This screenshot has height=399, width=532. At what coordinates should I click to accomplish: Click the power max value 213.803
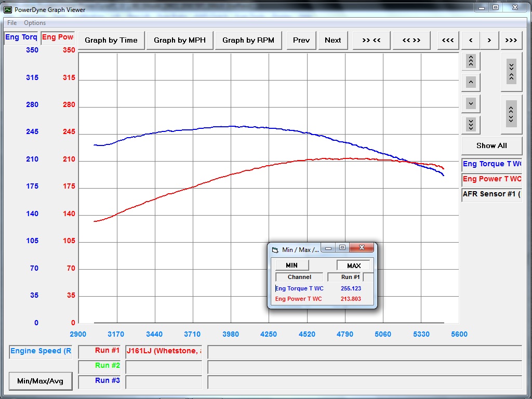(x=351, y=299)
